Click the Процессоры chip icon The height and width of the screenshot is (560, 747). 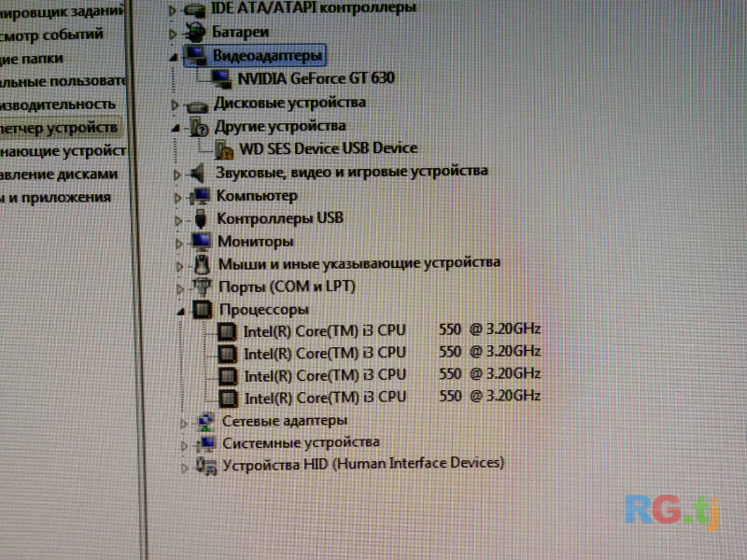click(203, 310)
